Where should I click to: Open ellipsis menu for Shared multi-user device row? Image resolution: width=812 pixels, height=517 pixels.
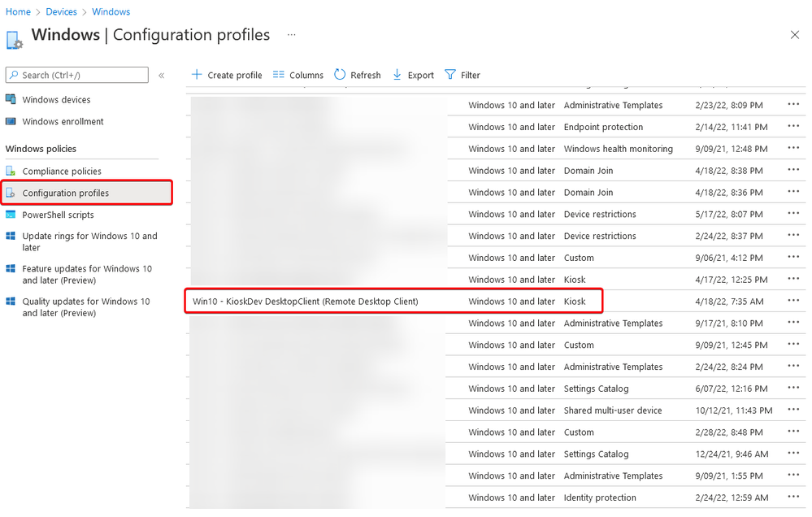(x=793, y=409)
